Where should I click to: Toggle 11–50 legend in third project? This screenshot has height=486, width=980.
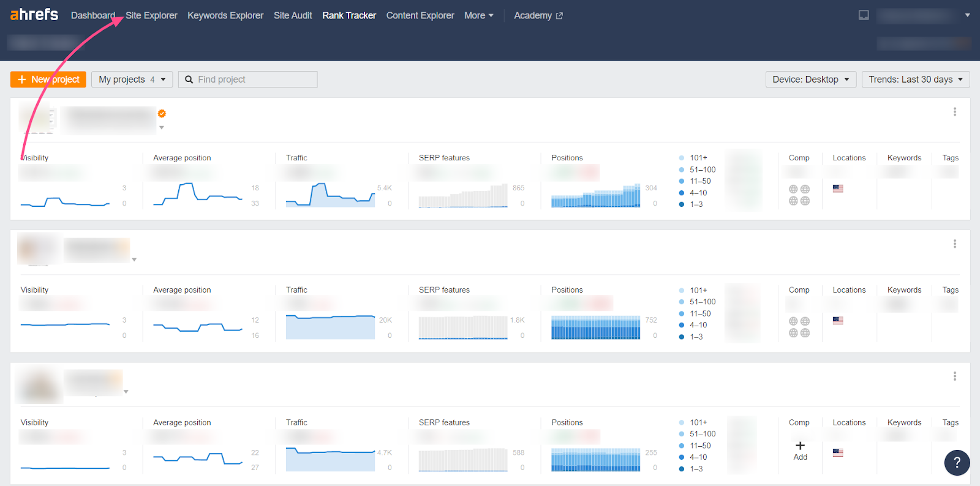pyautogui.click(x=695, y=446)
